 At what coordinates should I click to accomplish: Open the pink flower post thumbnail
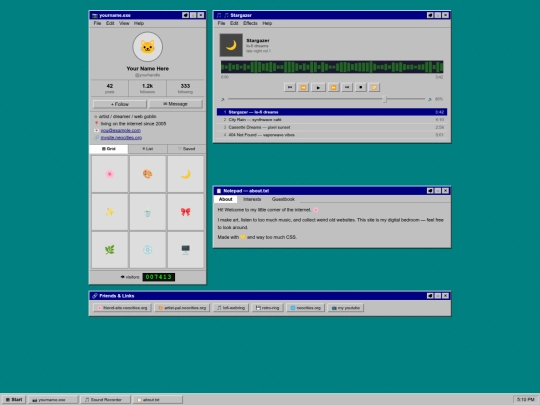(x=110, y=174)
